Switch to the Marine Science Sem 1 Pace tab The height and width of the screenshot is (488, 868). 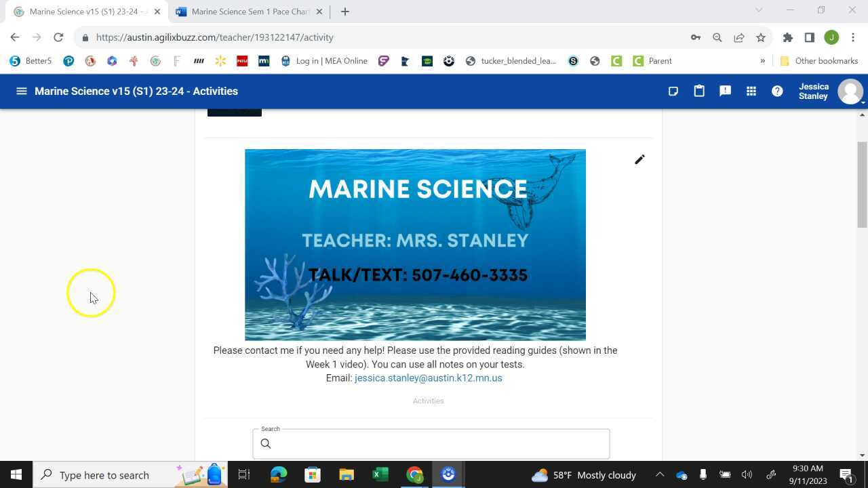tap(244, 12)
